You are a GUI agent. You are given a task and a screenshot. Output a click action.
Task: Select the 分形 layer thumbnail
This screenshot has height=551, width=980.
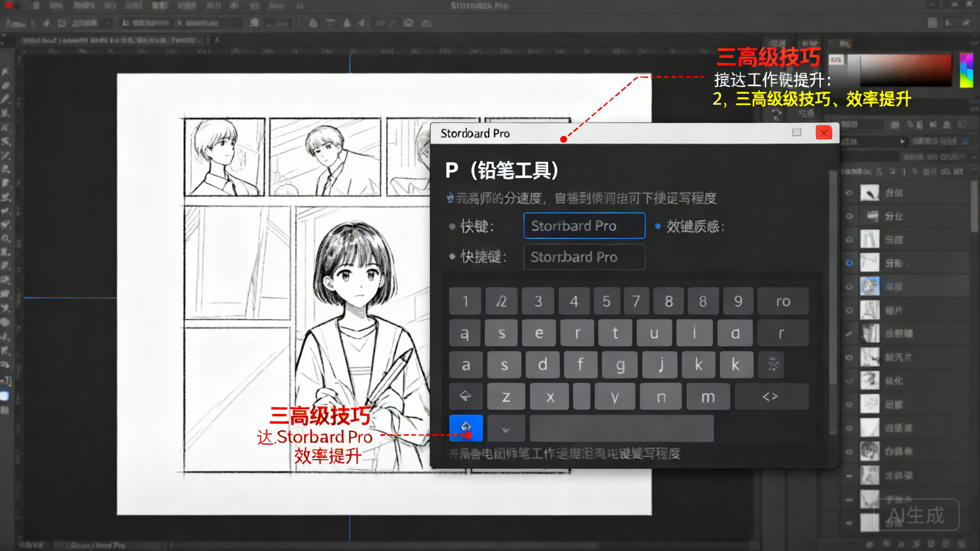[x=870, y=263]
